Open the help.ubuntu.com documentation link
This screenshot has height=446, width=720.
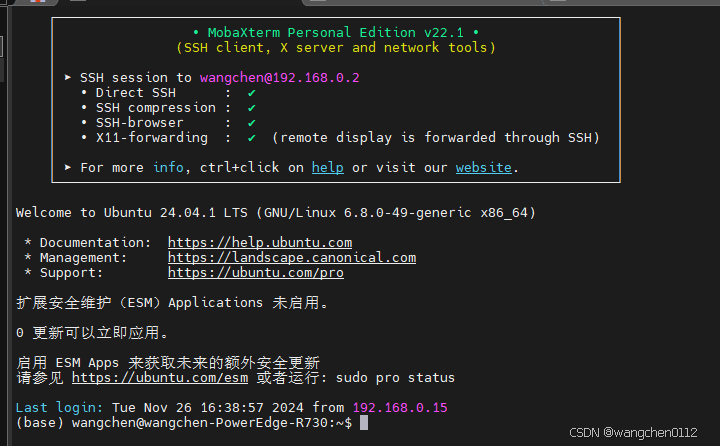coord(260,243)
